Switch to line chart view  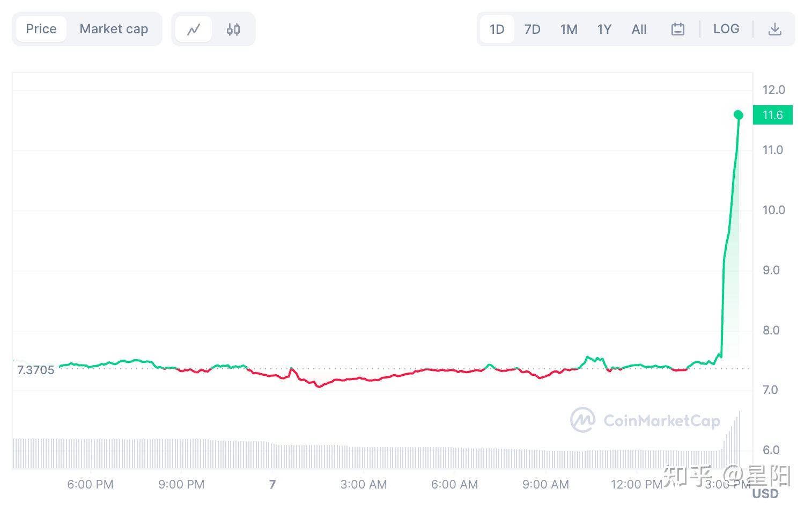coord(194,30)
